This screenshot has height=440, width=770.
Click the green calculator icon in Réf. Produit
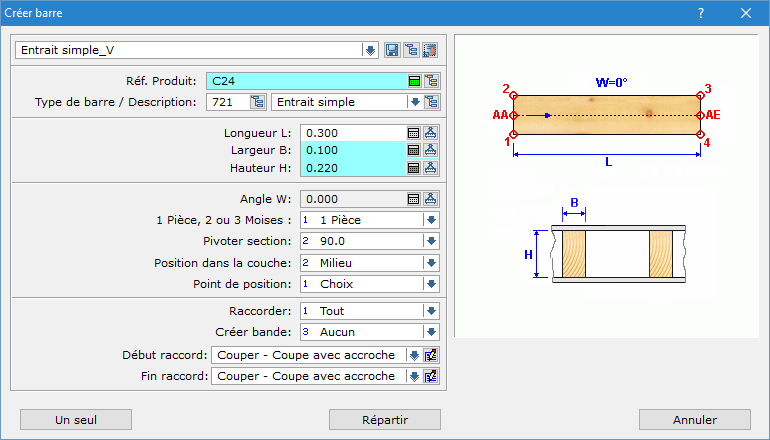[x=413, y=82]
